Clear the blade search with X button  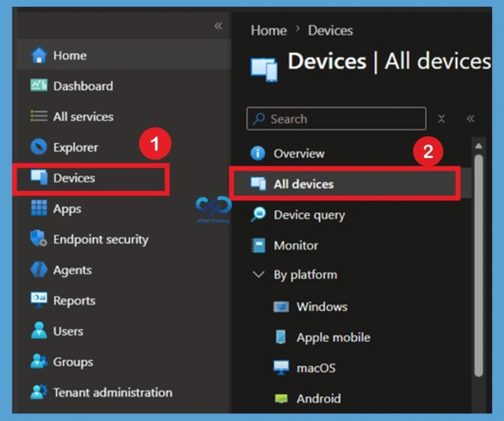441,118
